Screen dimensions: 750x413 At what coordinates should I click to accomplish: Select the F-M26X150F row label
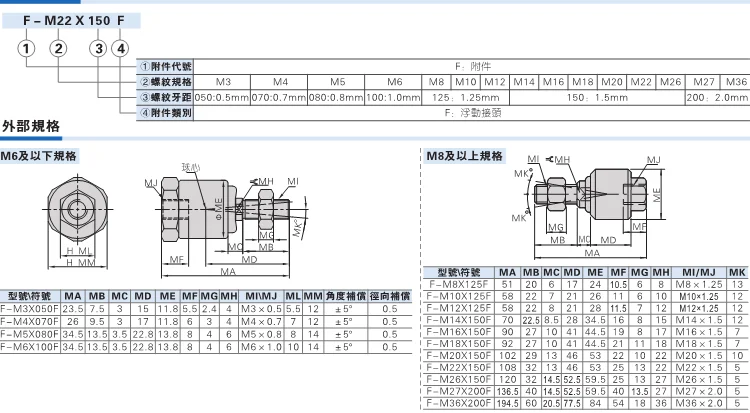coord(458,380)
